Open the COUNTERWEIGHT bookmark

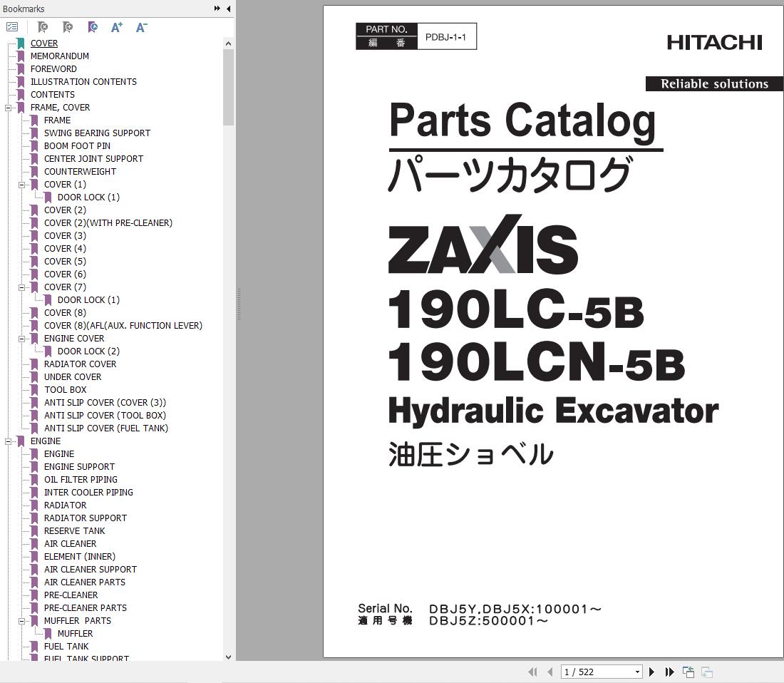point(80,172)
